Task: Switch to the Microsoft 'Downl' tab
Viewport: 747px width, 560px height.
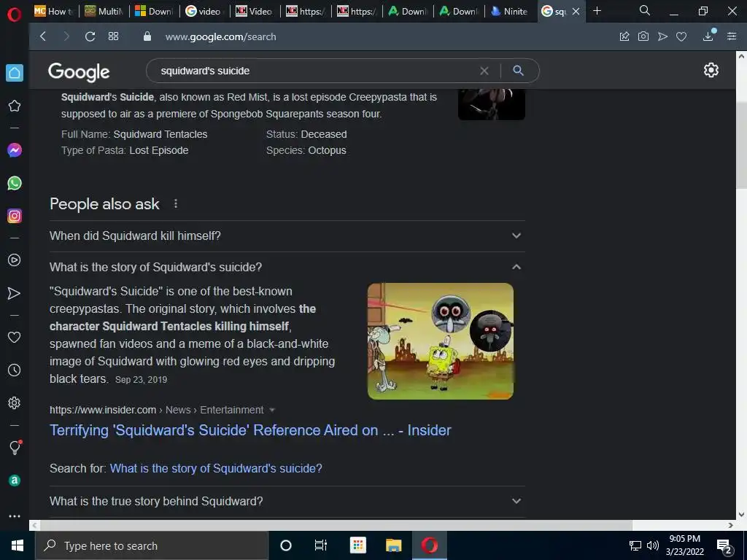Action: click(x=155, y=11)
